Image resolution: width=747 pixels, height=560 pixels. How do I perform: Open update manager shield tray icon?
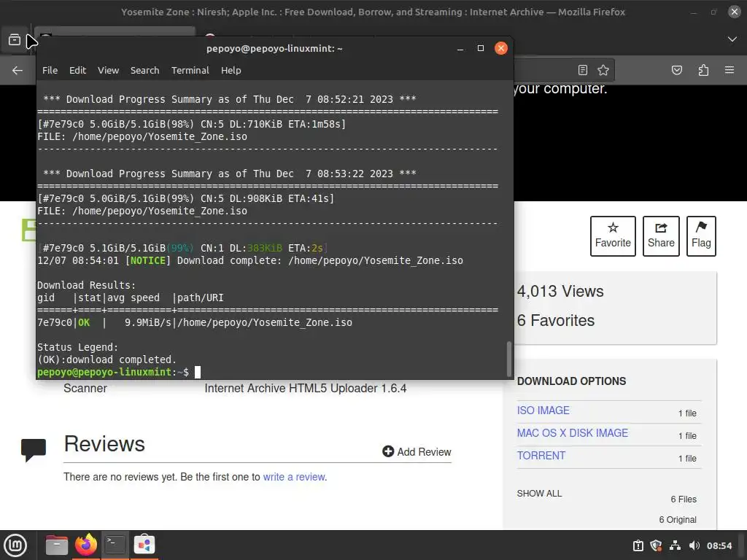pyautogui.click(x=656, y=545)
